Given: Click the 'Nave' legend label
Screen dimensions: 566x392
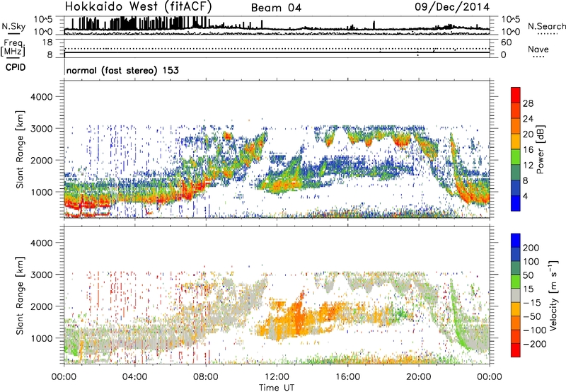Looking at the screenshot, I should click(x=538, y=49).
